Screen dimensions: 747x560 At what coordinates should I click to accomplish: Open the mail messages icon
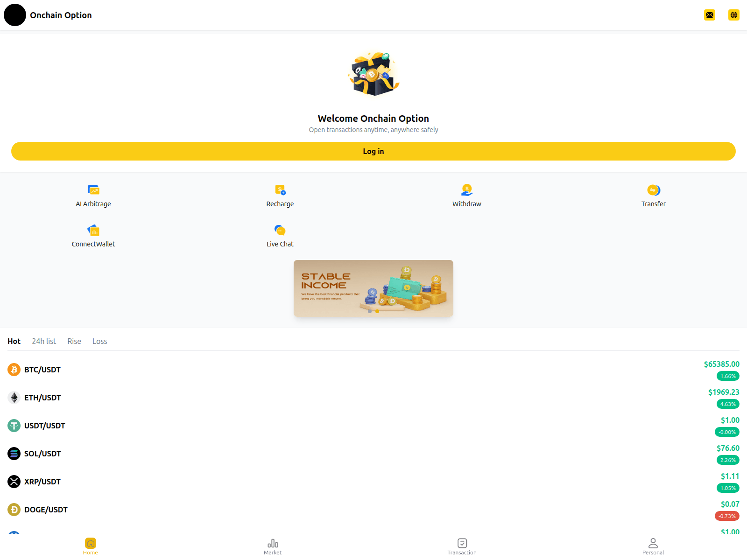[710, 15]
